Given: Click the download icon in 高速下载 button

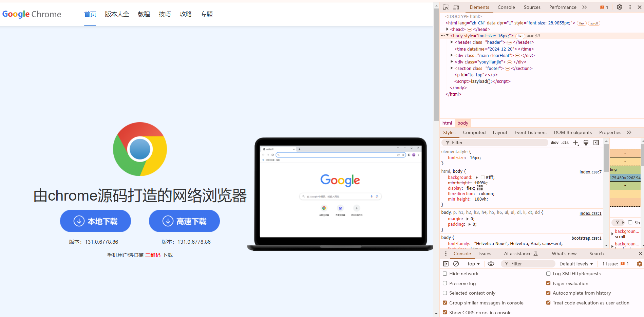Looking at the screenshot, I should click(168, 221).
